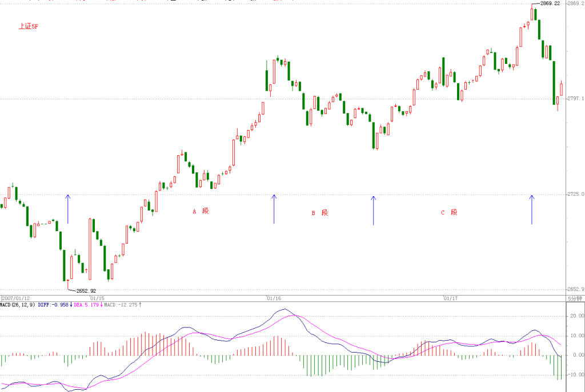Click the 01/17 date marker
This screenshot has width=585, height=392.
(450, 298)
